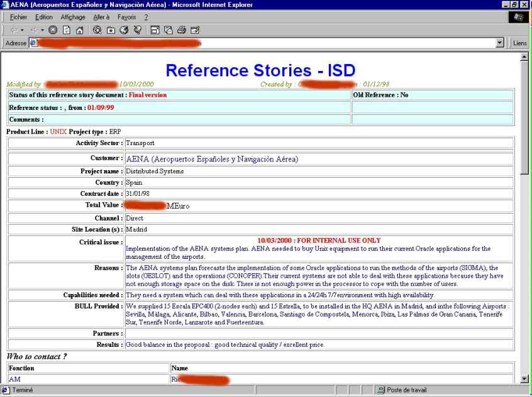Switch to Fullscreen with the toolbar icon
Viewport: 532px width, 397px height.
click(x=155, y=31)
